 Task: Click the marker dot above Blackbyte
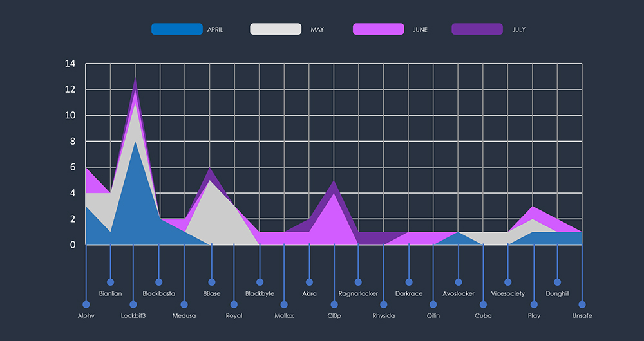[260, 282]
